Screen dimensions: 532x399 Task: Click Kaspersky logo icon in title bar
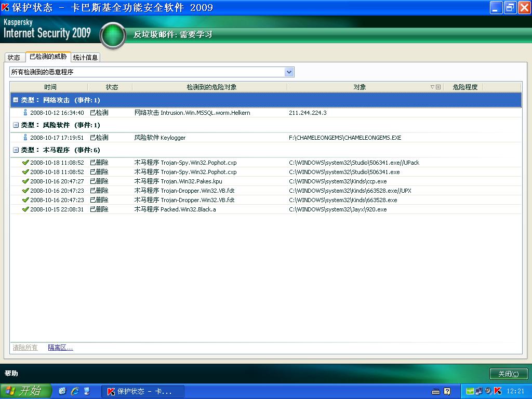[x=5, y=7]
